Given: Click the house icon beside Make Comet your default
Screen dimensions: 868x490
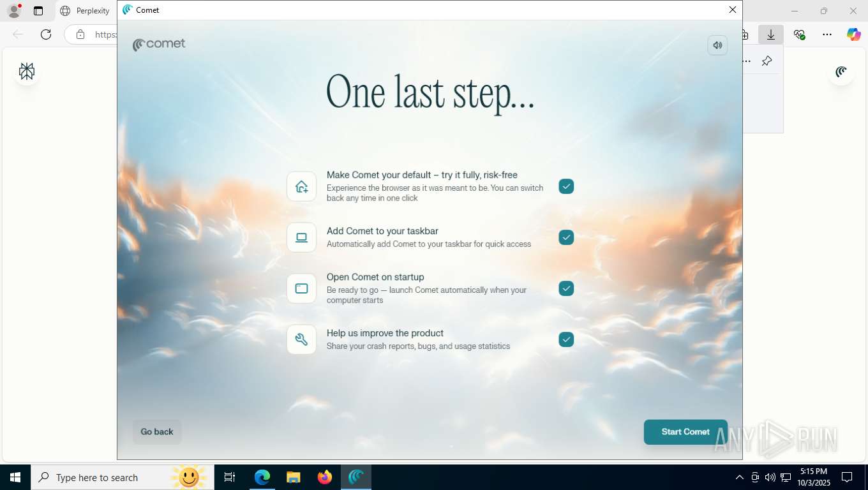Looking at the screenshot, I should 301,186.
